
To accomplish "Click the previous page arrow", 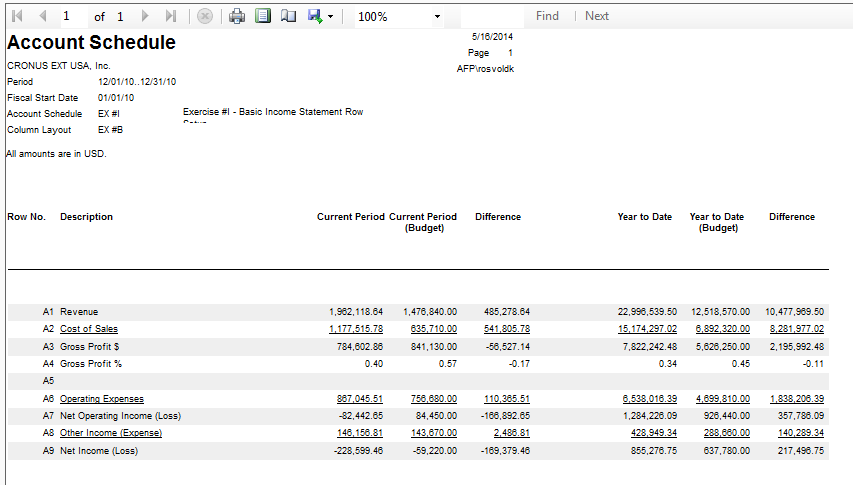I will tap(42, 16).
